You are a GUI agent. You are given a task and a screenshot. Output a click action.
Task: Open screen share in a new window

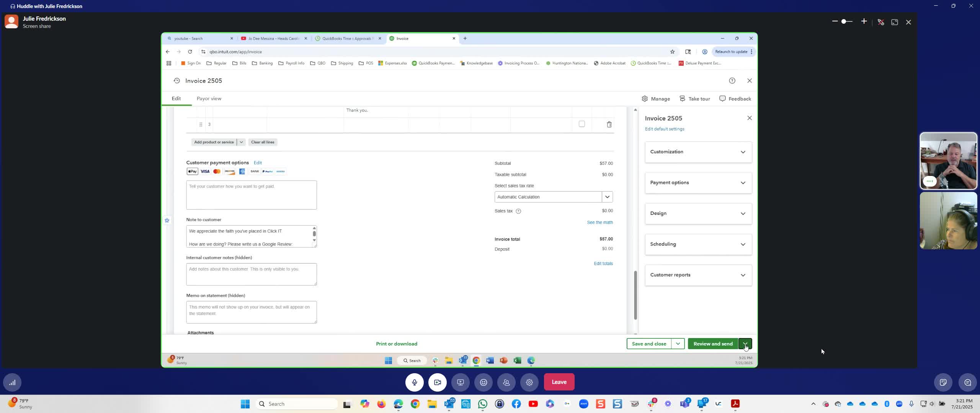coord(895,22)
